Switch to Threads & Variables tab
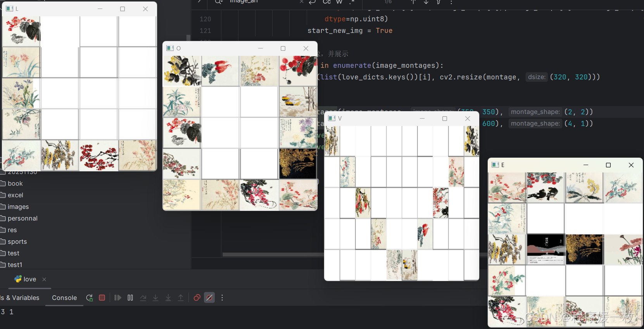Screen dimensions: 644x329 pos(20,298)
